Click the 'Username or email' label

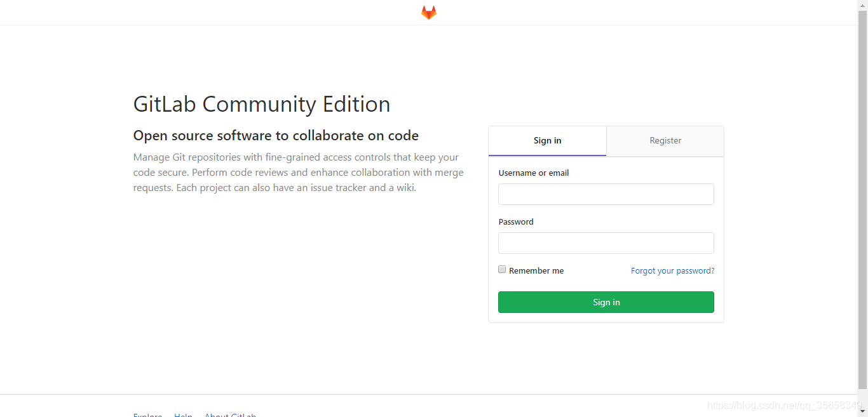click(534, 173)
